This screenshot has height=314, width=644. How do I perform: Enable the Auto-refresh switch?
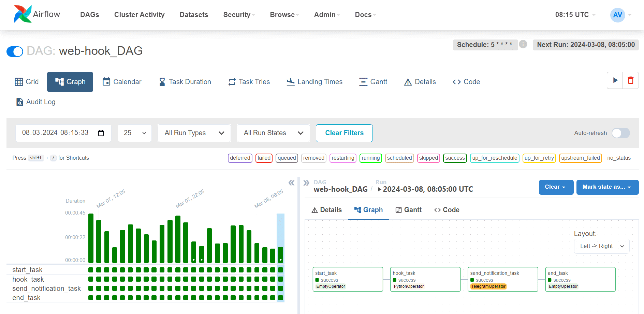pos(620,133)
